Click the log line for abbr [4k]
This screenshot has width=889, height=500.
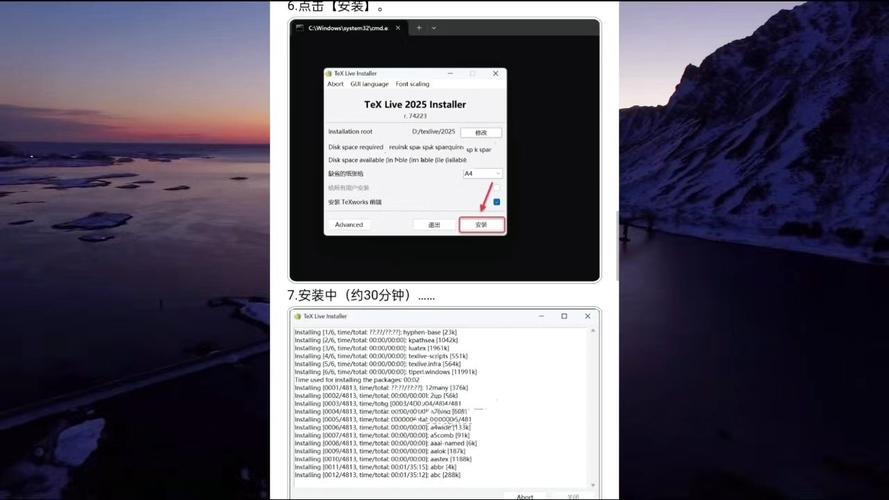click(x=375, y=467)
